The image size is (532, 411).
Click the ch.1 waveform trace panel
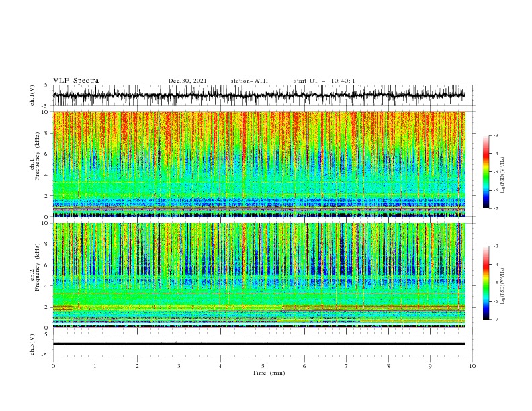point(263,95)
